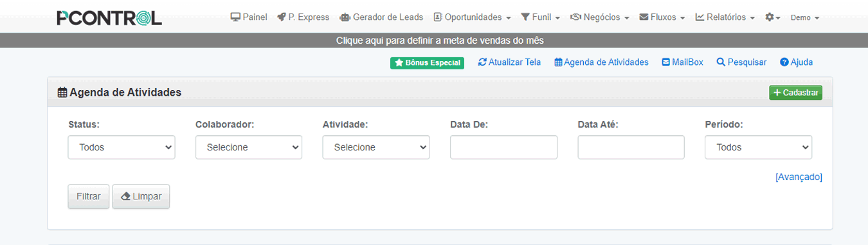Open the Painel monitor icon link
Image resolution: width=868 pixels, height=245 pixels.
pos(235,17)
